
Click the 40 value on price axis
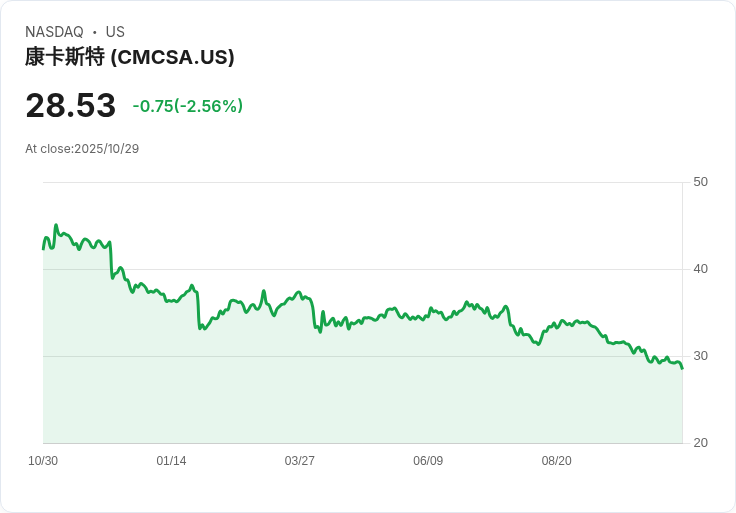point(700,269)
